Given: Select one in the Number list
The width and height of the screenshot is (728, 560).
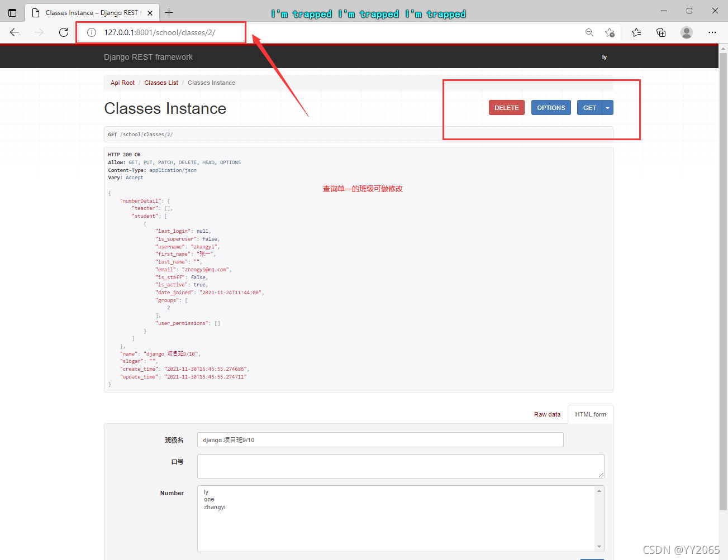Looking at the screenshot, I should coord(209,499).
